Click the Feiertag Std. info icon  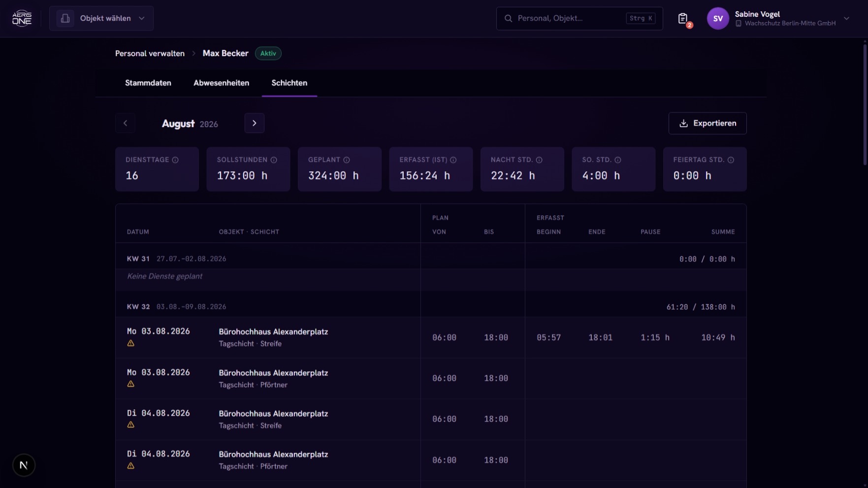pos(731,160)
